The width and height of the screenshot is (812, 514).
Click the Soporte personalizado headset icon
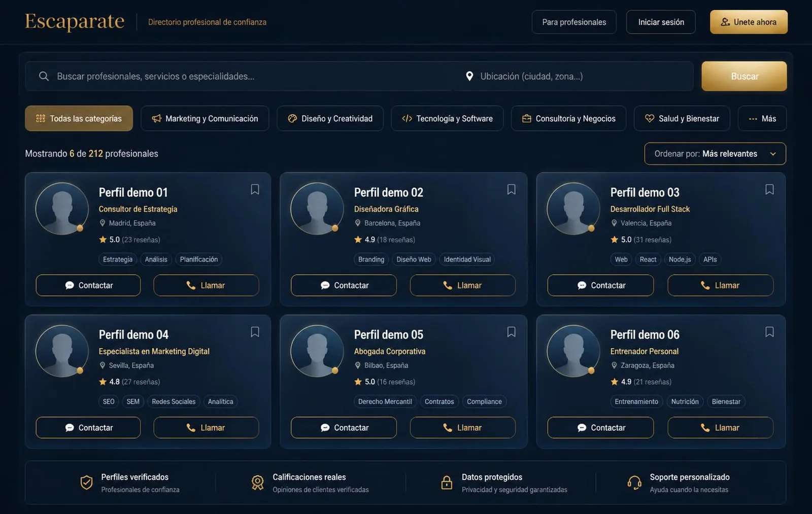(x=634, y=483)
